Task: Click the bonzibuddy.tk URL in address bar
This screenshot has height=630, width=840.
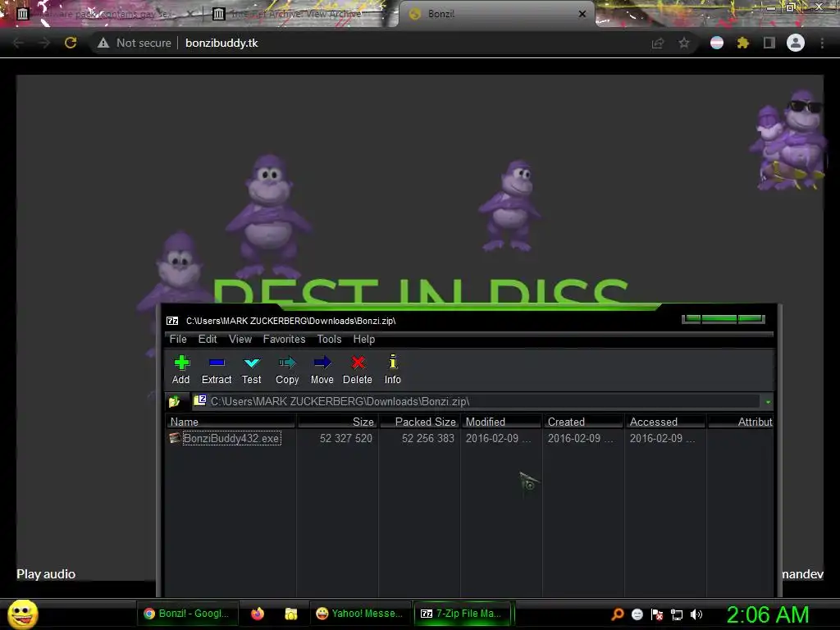Action: click(221, 43)
